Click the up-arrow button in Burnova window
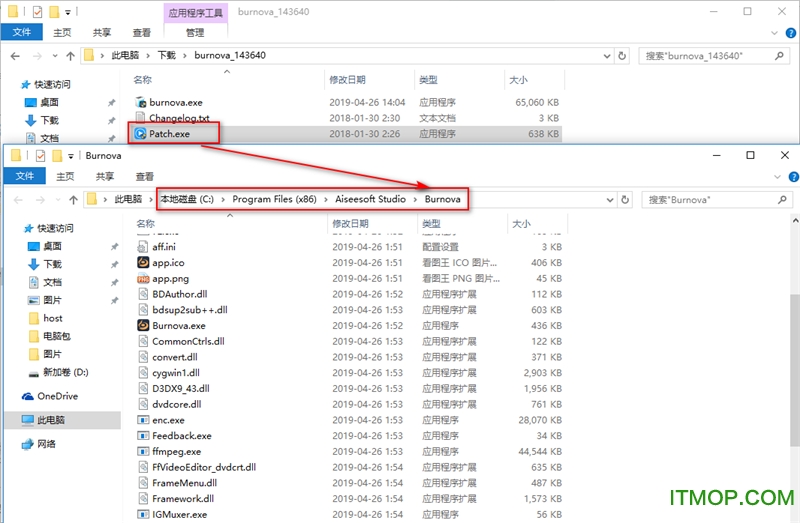 coord(73,200)
